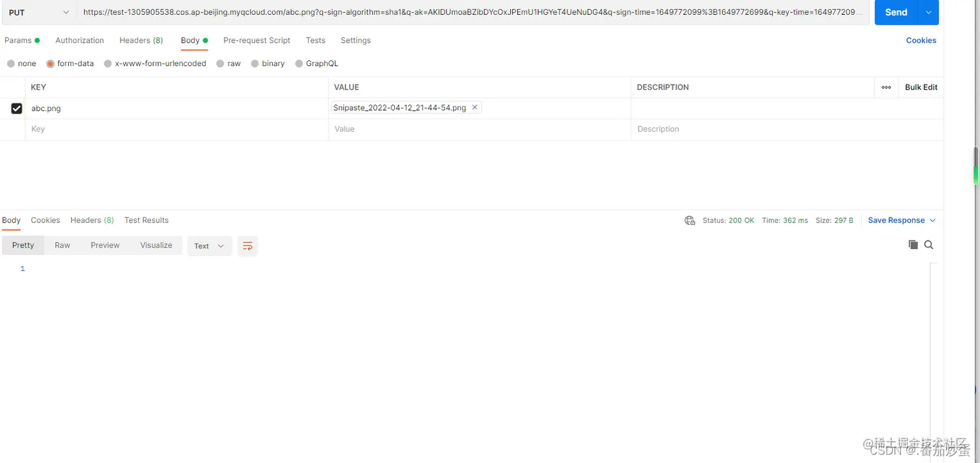Screen dimensions: 980x463
Task: Open search in response with the magnifier icon
Action: [929, 244]
